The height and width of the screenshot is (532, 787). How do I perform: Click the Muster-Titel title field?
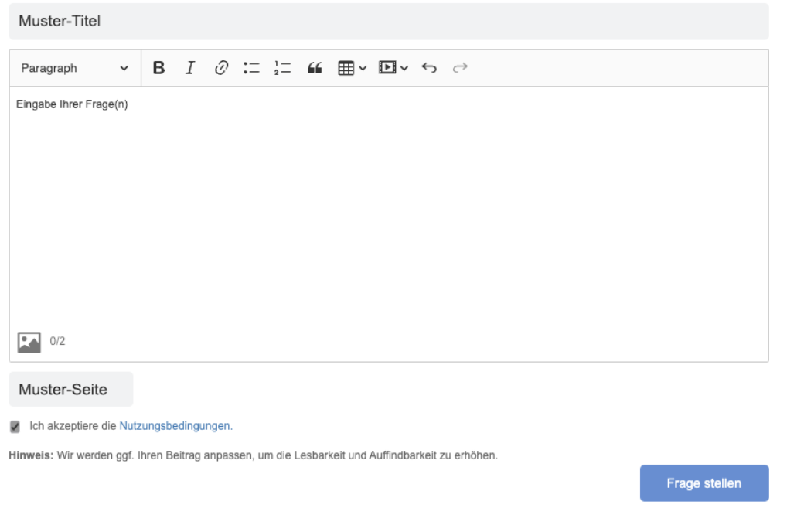389,21
